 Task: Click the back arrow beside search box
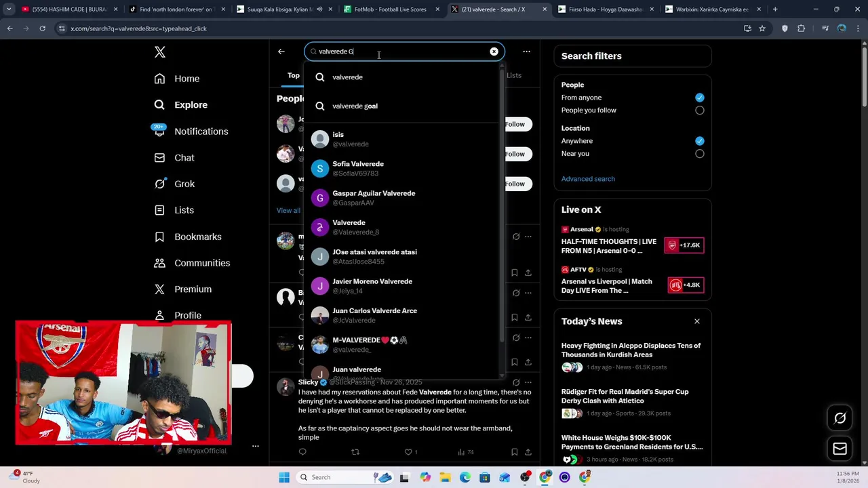click(x=281, y=52)
